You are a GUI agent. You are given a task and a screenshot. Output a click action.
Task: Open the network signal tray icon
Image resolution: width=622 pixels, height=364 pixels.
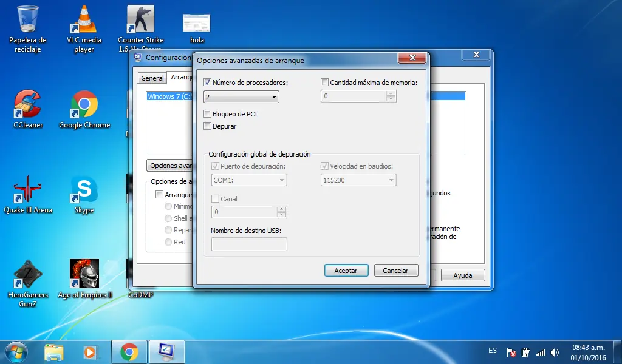pos(540,352)
